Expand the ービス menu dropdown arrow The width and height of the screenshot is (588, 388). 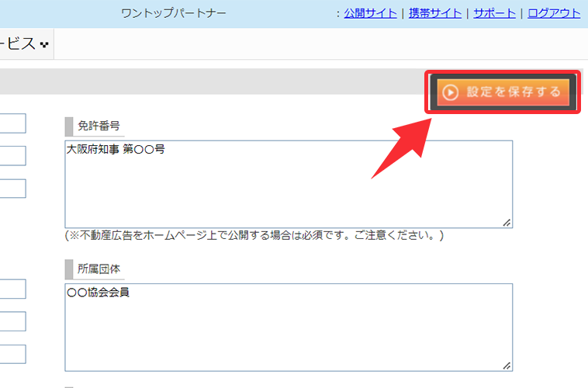(44, 45)
